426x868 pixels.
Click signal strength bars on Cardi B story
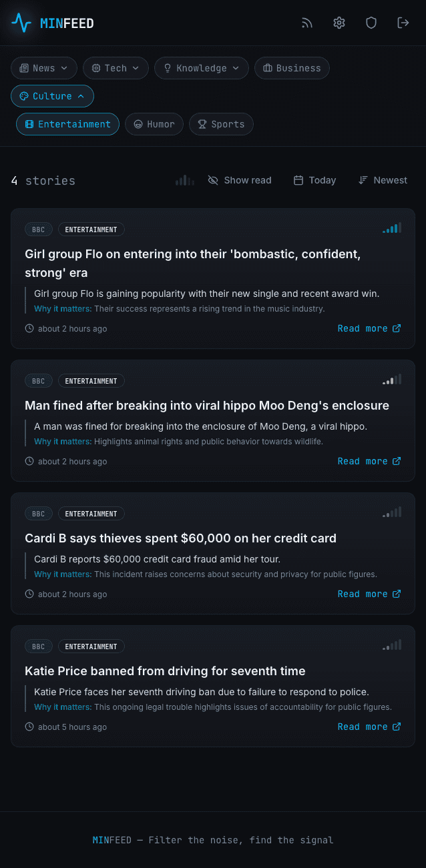392,512
